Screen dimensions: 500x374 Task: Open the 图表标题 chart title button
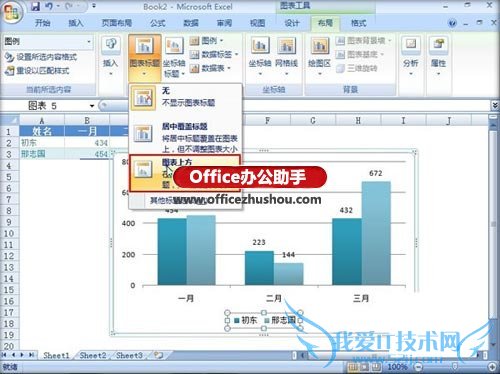(x=144, y=57)
